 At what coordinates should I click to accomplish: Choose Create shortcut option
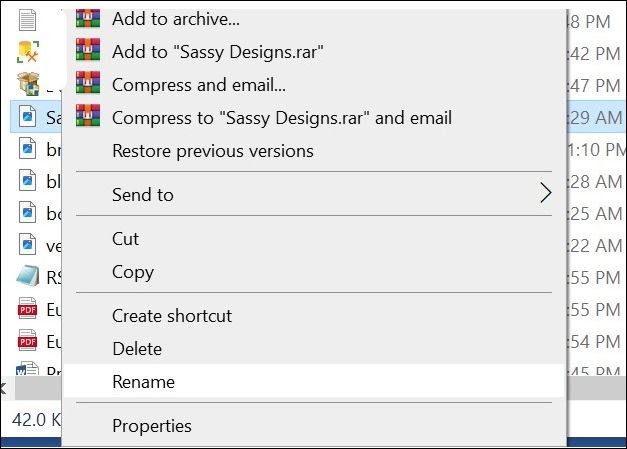tap(172, 315)
